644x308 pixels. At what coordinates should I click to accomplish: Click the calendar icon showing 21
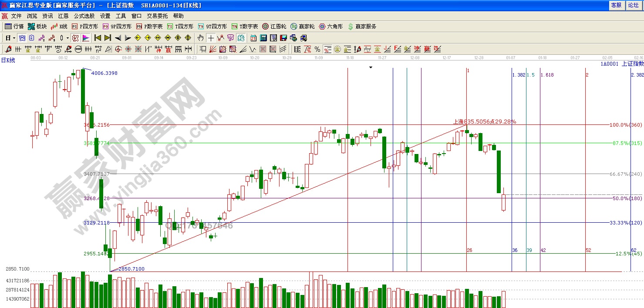(253, 38)
